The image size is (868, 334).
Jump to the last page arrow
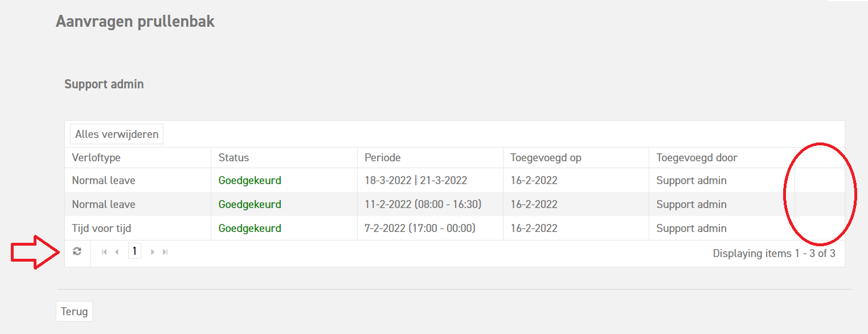pos(165,252)
